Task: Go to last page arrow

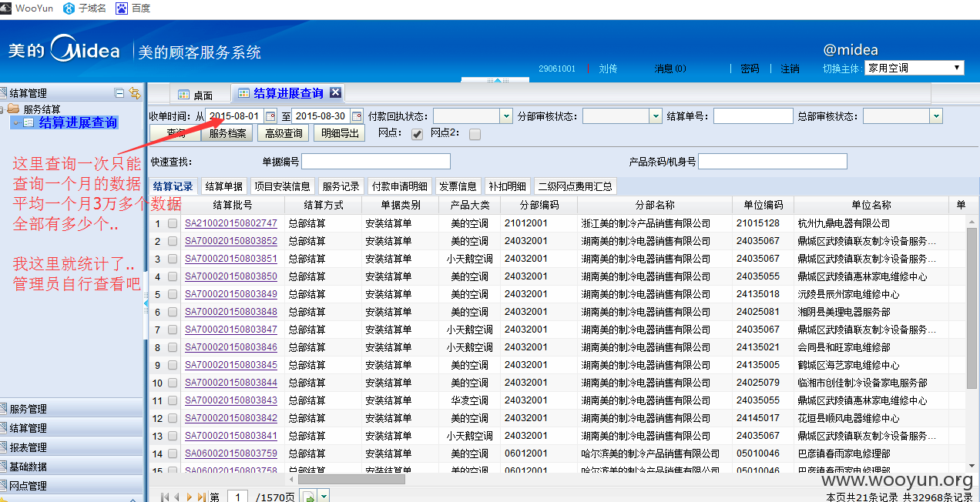Action: (202, 497)
